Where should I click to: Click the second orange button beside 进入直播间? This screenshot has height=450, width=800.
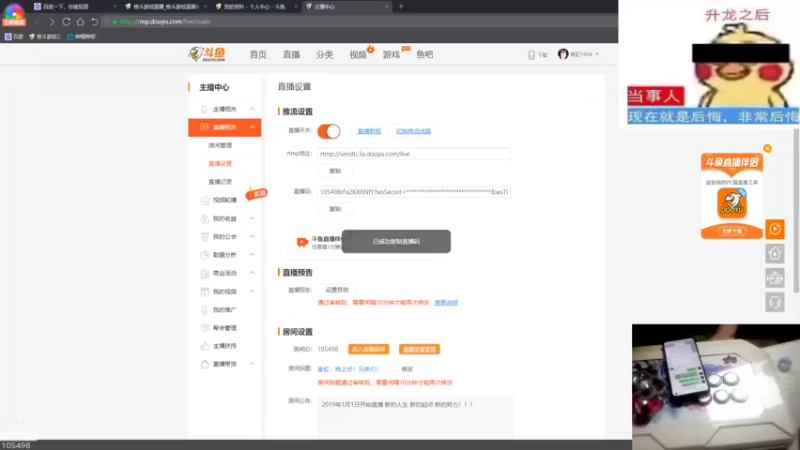point(419,349)
